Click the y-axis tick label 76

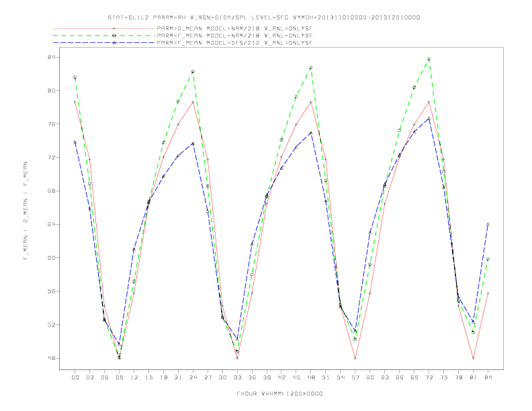(x=51, y=124)
